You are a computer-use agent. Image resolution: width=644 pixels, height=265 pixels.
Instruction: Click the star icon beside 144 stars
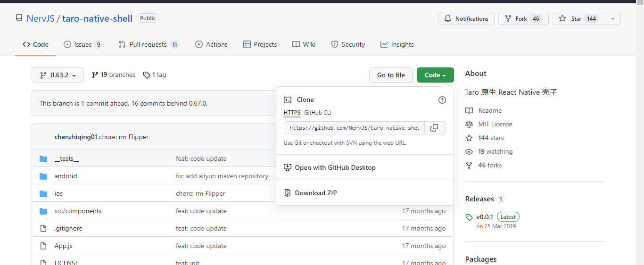(x=469, y=138)
